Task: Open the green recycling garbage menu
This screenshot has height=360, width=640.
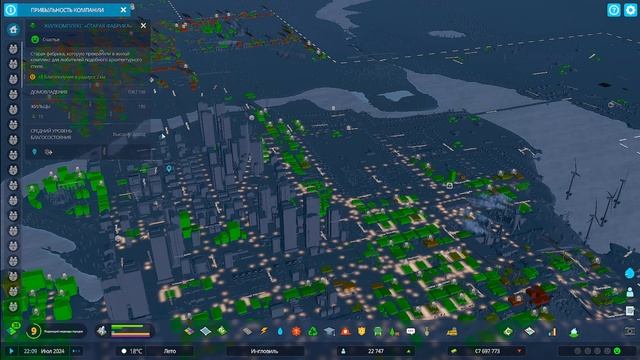Action: point(313,331)
